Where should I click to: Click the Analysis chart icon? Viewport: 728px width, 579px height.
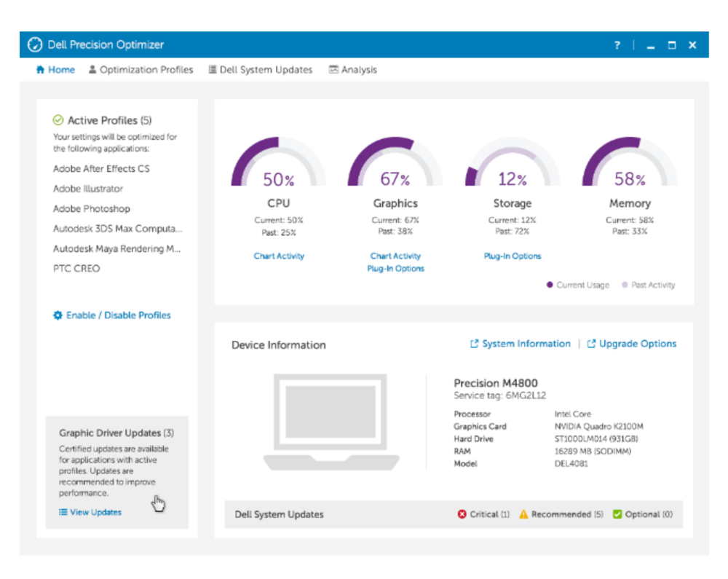click(x=333, y=70)
